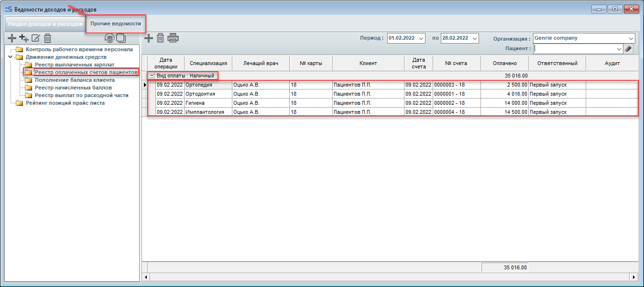Viewport: 644px width, 287px height.
Task: Click the add sub-item double plus icon
Action: pos(23,38)
